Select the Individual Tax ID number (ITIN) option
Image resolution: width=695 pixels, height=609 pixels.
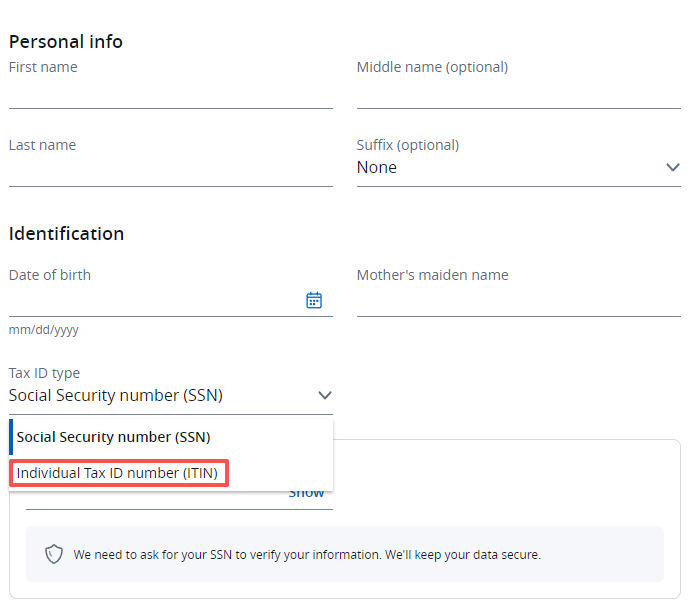click(x=118, y=473)
